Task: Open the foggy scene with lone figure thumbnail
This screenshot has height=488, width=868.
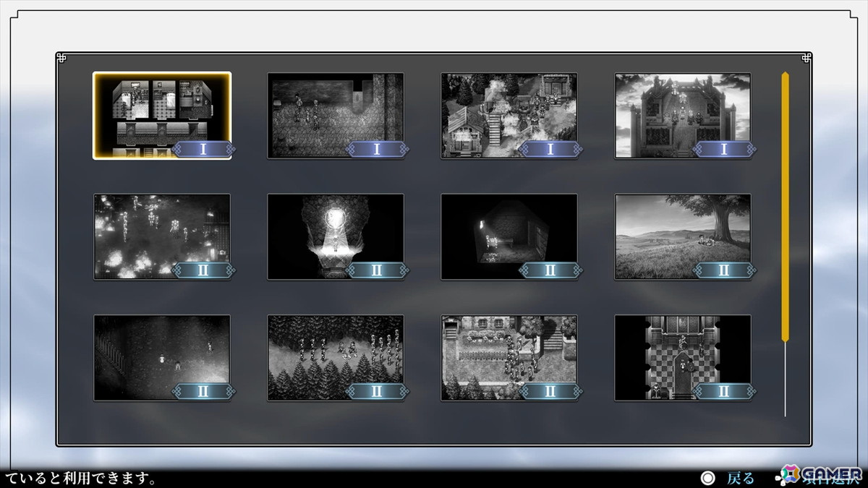Action: click(x=162, y=358)
